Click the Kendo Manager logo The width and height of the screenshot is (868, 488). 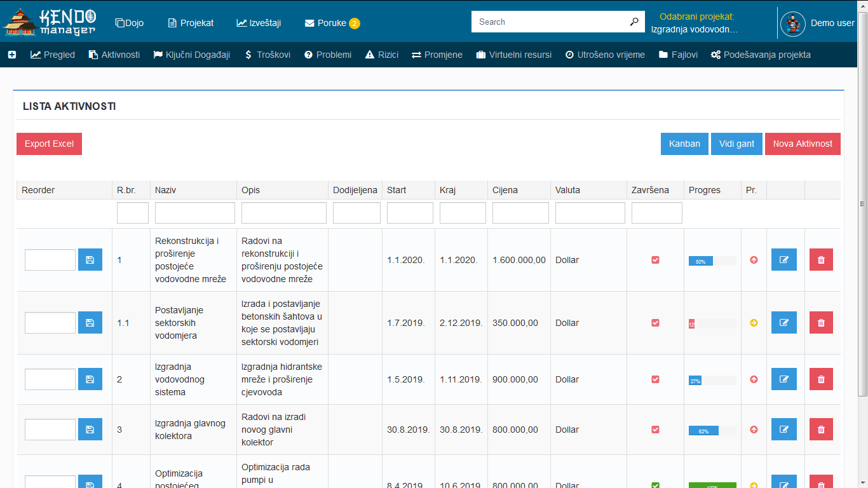(x=50, y=22)
